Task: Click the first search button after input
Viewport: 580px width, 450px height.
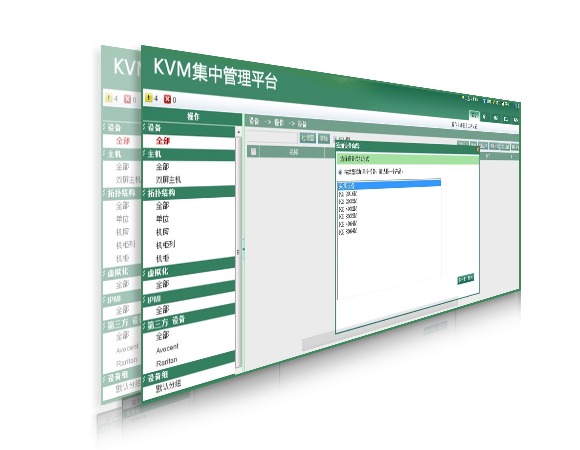Action: [307, 138]
